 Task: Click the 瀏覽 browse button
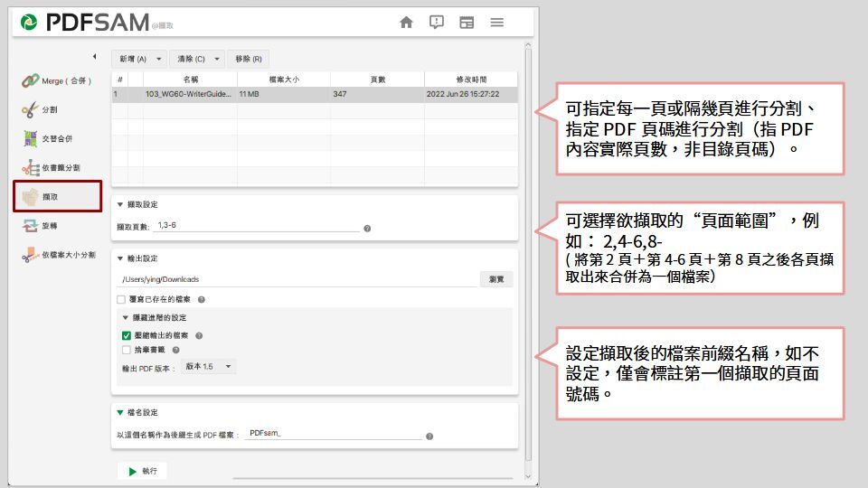point(496,279)
